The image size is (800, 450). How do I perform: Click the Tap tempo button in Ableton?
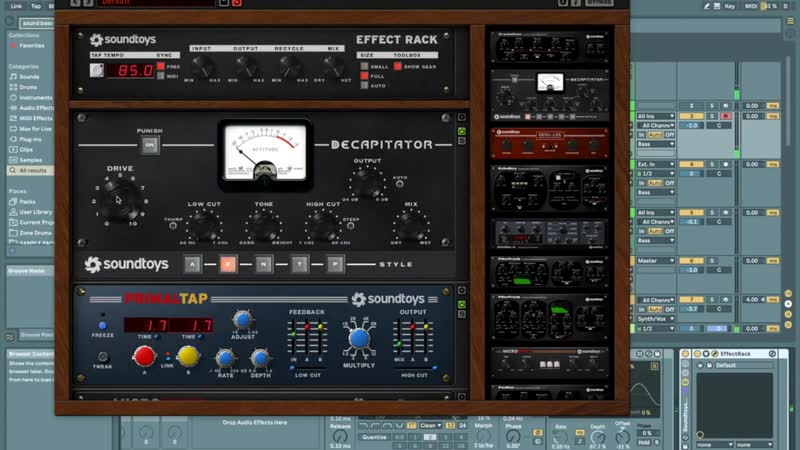(x=36, y=6)
